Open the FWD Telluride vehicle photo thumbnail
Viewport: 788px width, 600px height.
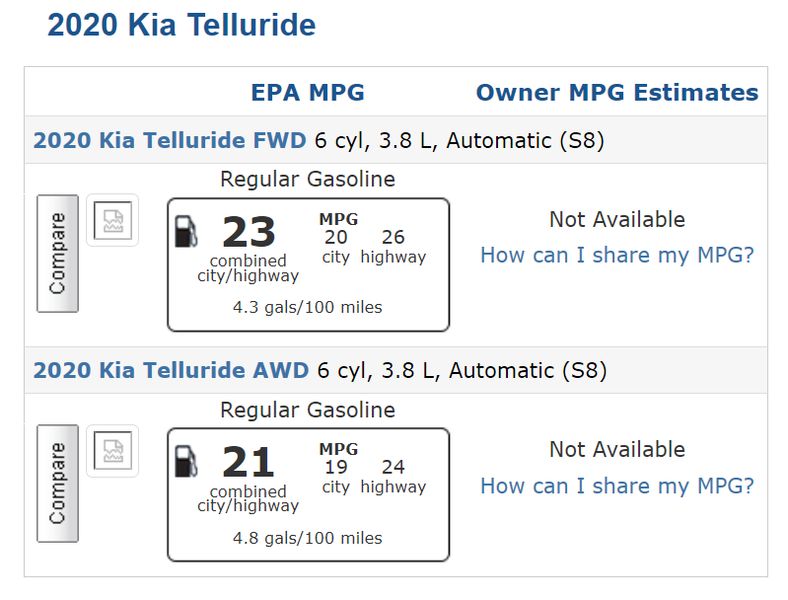tap(113, 221)
